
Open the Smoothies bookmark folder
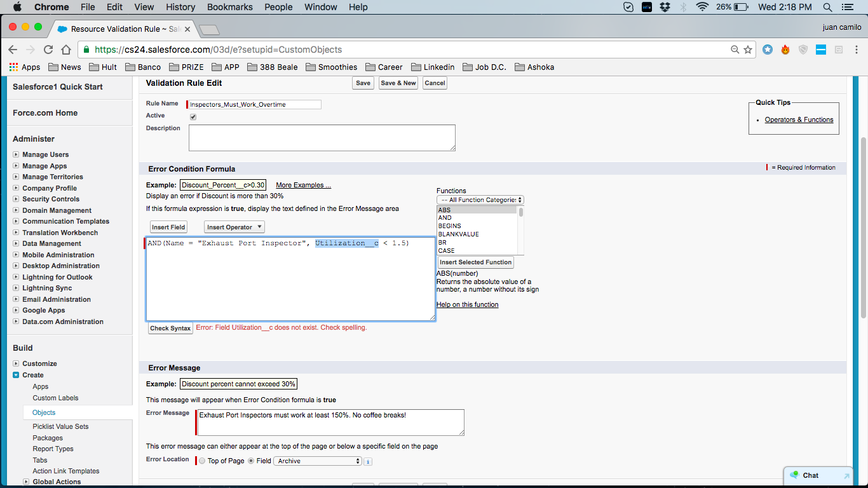click(x=331, y=67)
